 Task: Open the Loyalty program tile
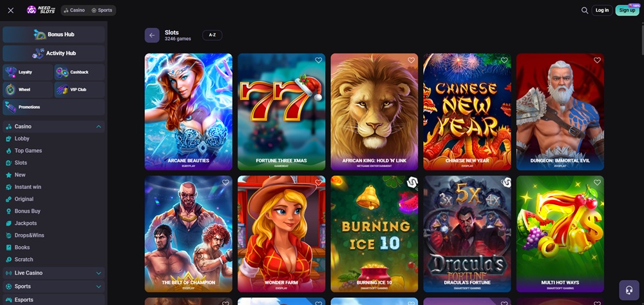(x=27, y=72)
